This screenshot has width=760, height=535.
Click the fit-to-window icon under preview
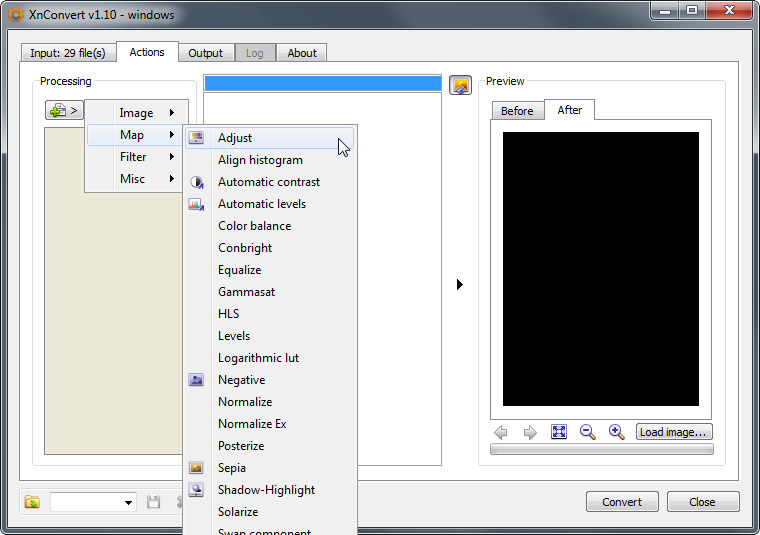[559, 432]
